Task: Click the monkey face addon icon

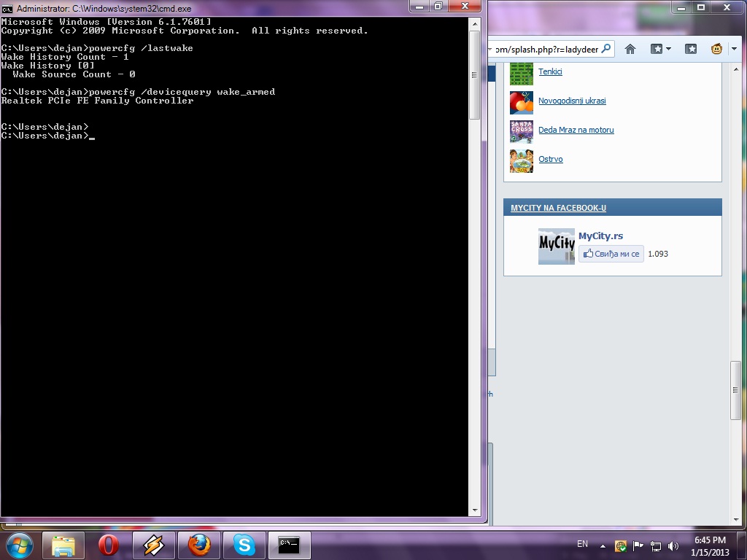Action: point(716,49)
